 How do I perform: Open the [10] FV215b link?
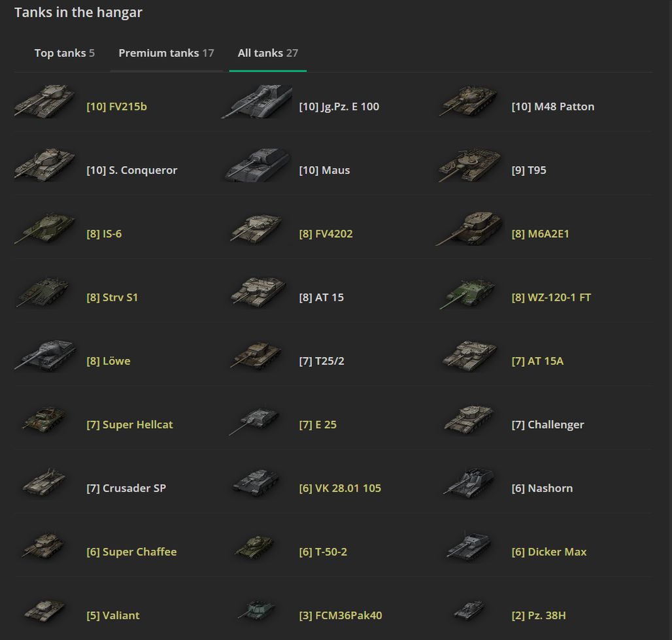click(x=116, y=107)
